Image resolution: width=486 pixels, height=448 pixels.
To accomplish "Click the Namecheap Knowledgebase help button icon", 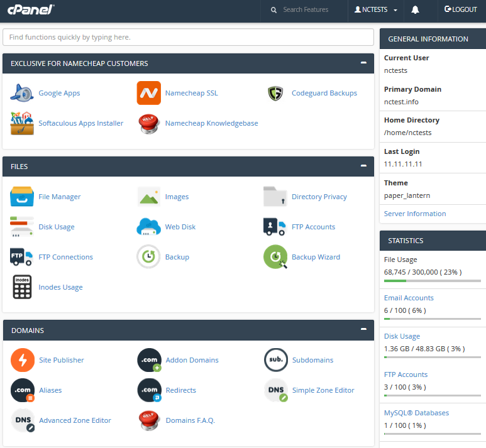I will (149, 124).
